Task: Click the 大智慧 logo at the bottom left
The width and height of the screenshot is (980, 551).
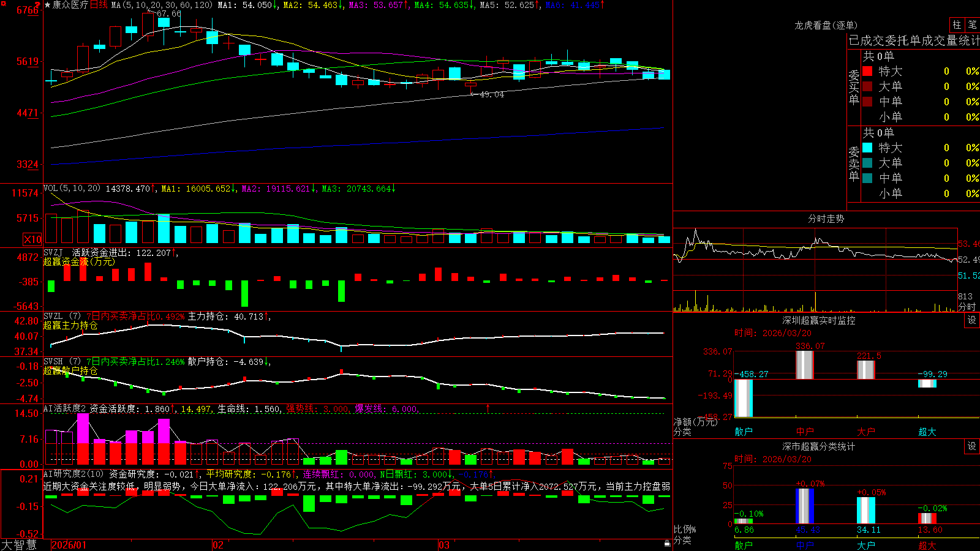Action: point(19,545)
